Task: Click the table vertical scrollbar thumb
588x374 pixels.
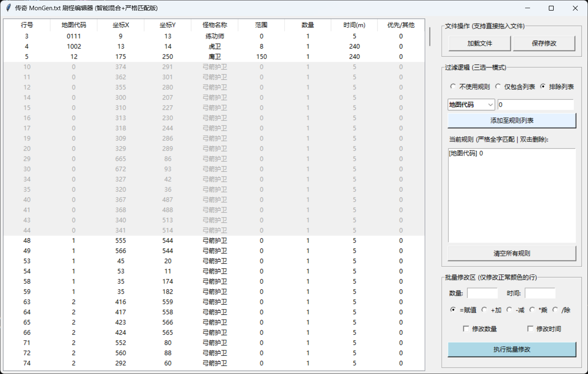Action: 429,37
